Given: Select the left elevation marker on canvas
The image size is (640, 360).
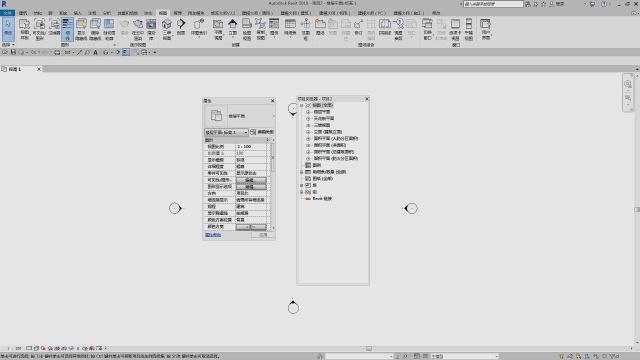Looking at the screenshot, I should click(x=175, y=208).
